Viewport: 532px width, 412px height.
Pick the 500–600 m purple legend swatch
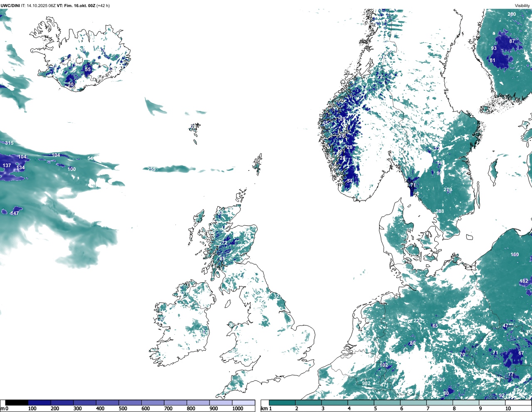pos(130,402)
